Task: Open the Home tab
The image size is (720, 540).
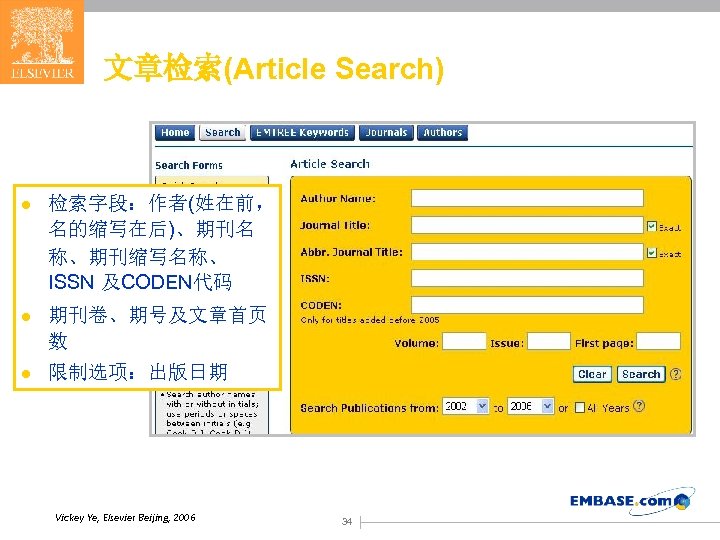Action: coord(175,133)
